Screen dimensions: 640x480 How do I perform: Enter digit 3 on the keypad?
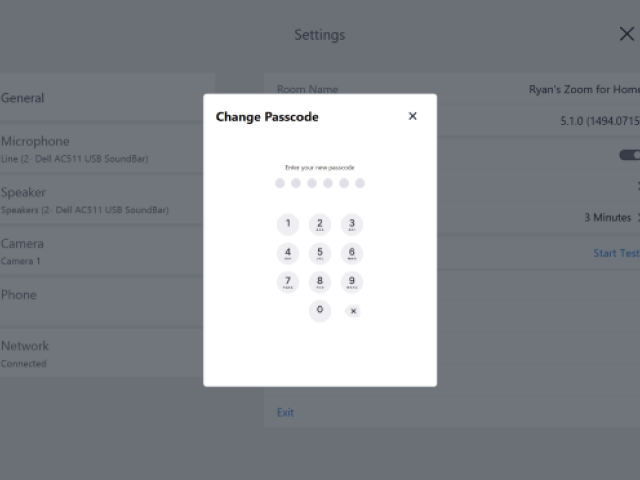click(352, 225)
